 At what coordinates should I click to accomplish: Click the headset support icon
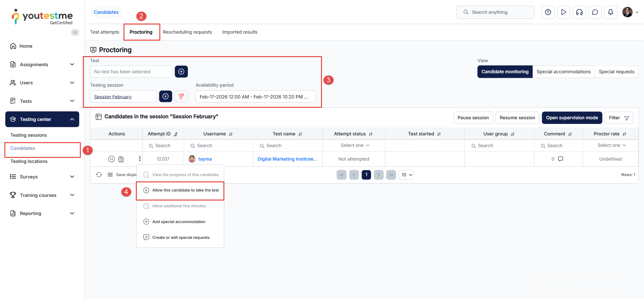(579, 12)
